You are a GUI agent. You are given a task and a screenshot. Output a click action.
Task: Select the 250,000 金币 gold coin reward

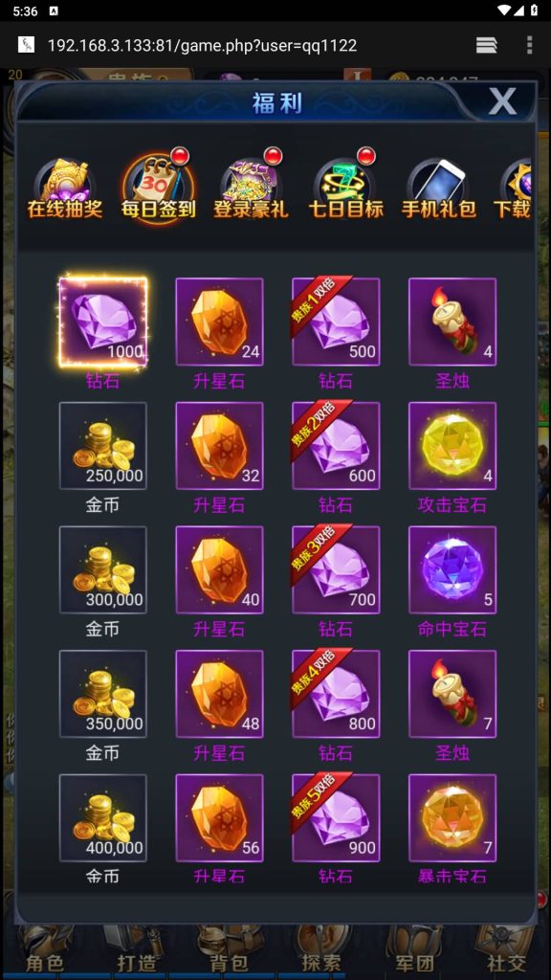point(103,446)
